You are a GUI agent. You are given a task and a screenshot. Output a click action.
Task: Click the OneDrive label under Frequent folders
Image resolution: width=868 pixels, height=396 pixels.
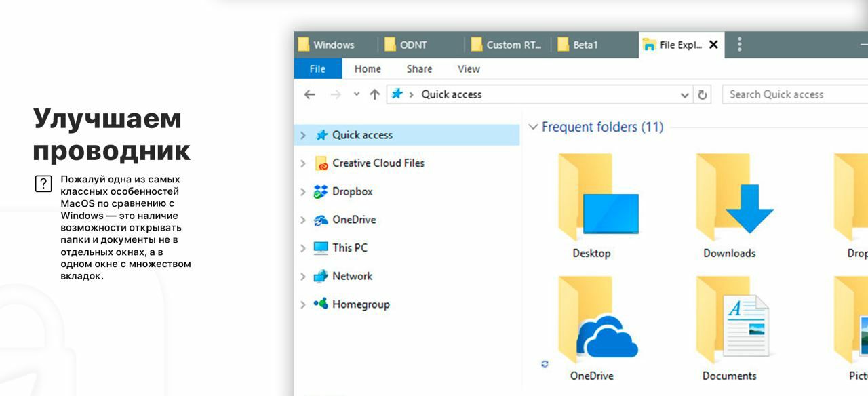coord(591,376)
